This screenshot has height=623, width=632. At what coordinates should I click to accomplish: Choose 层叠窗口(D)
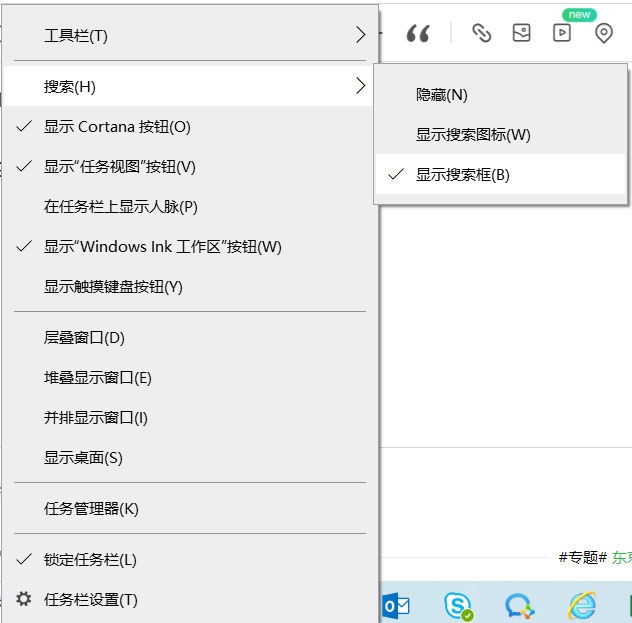click(189, 337)
